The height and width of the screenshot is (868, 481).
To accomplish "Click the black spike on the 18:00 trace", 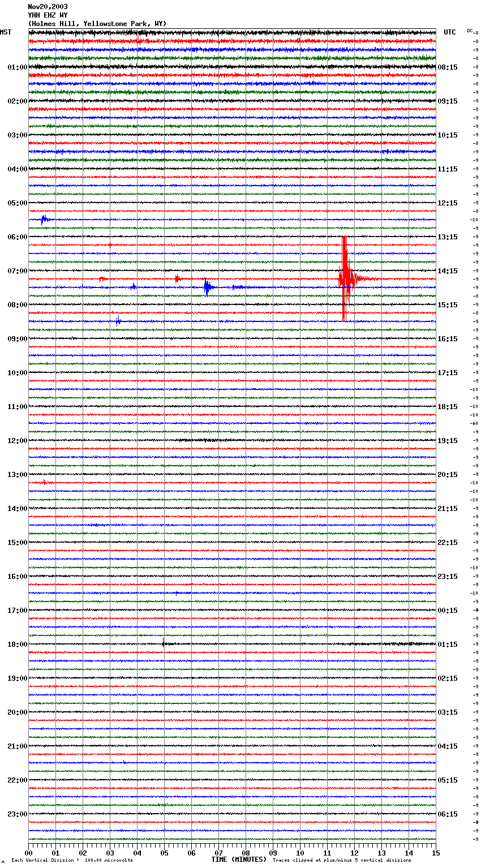I will pos(163,642).
